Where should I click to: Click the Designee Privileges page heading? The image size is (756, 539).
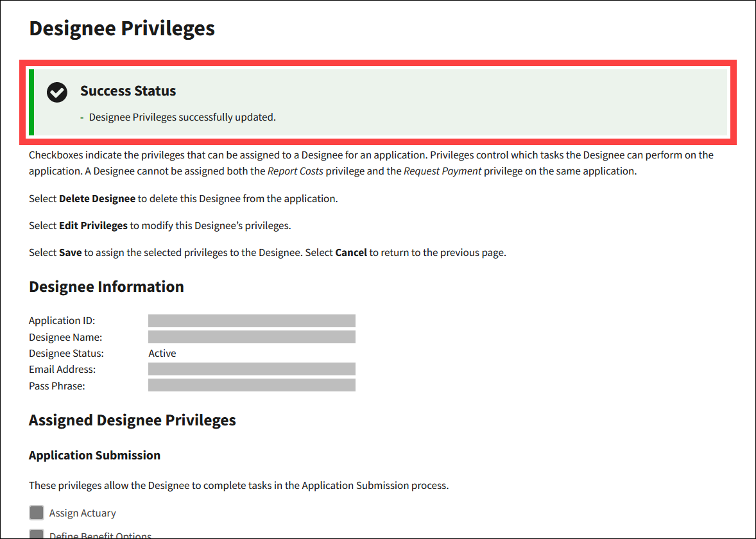click(x=122, y=28)
